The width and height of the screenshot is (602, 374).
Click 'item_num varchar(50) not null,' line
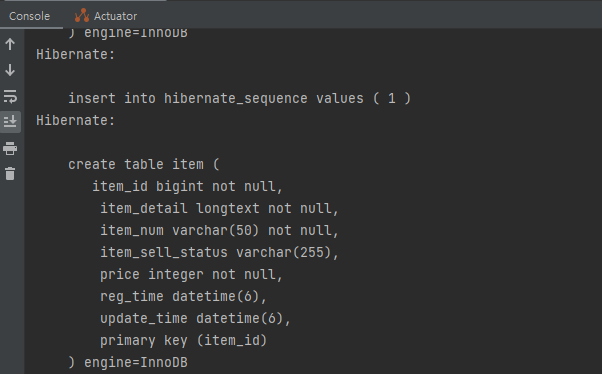pyautogui.click(x=219, y=230)
